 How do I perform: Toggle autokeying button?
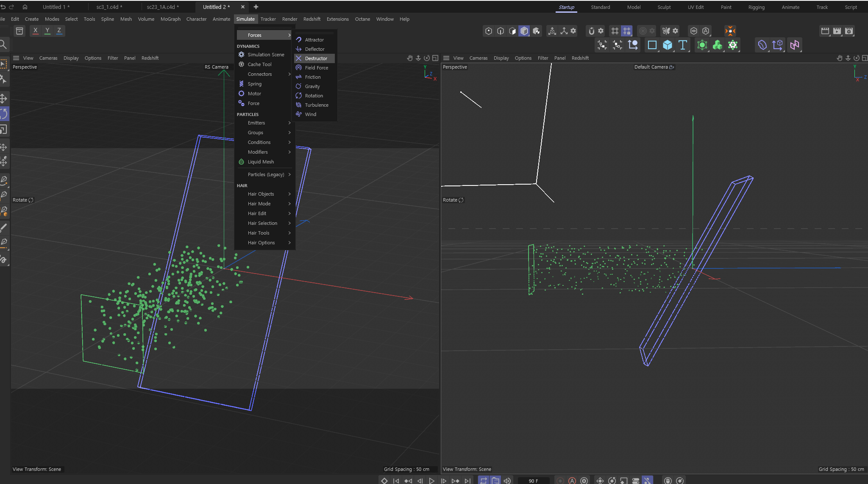pos(572,481)
